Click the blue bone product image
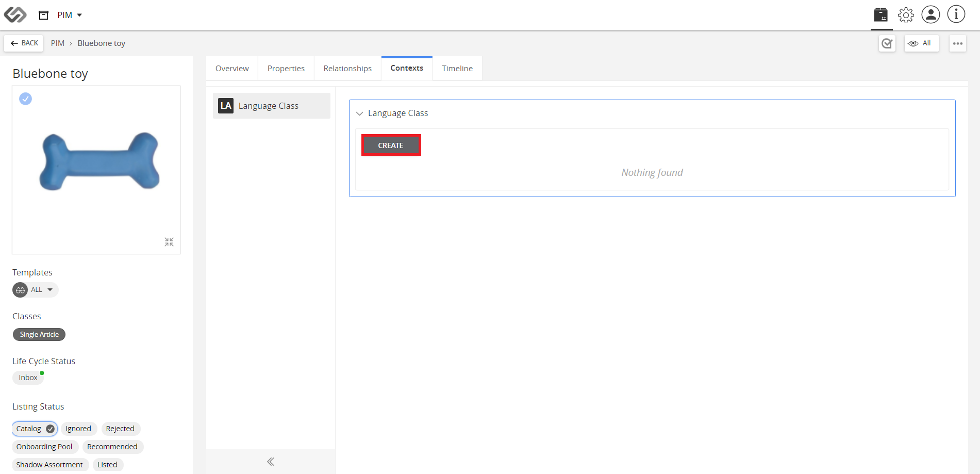980x474 pixels. [x=99, y=161]
